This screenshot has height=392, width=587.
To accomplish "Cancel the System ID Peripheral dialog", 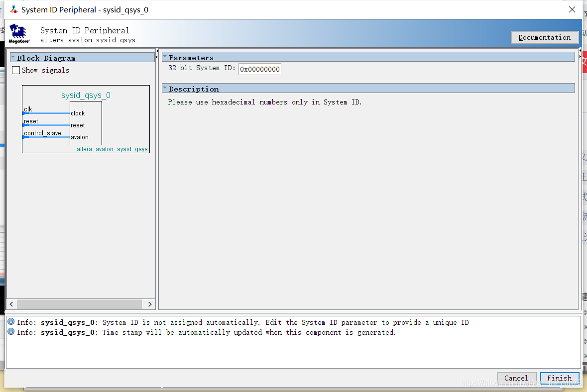I will point(516,378).
